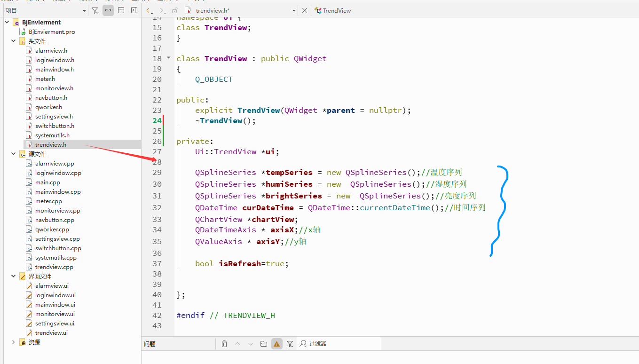Image resolution: width=639 pixels, height=364 pixels.
Task: Clear the 问题 issues list
Action: pos(224,344)
